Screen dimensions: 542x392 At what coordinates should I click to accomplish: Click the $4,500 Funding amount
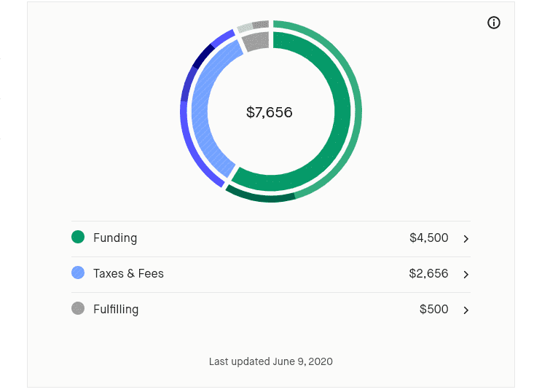[x=428, y=238]
